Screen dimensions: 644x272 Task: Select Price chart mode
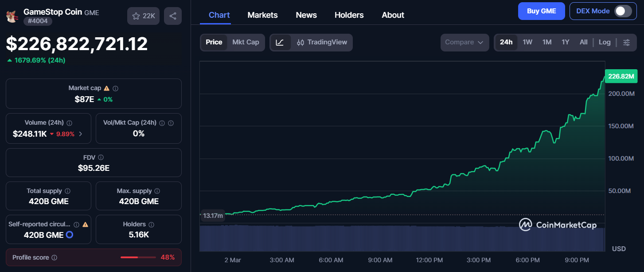click(x=214, y=42)
